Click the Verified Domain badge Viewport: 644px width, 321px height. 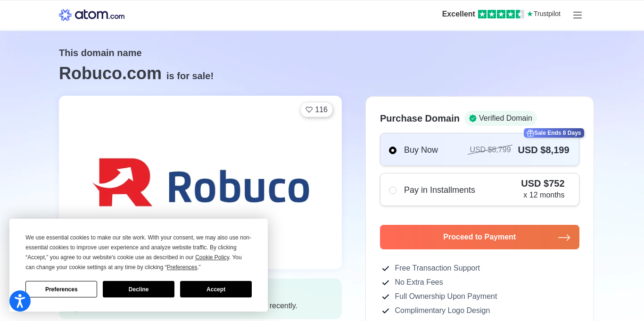click(500, 118)
